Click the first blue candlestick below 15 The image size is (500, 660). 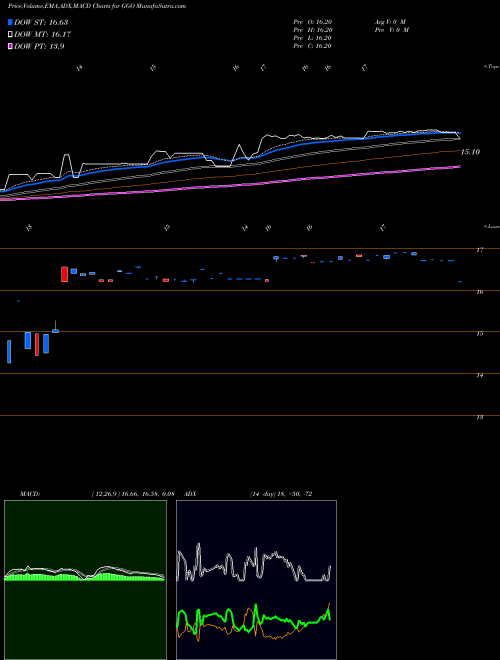[x=9, y=351]
